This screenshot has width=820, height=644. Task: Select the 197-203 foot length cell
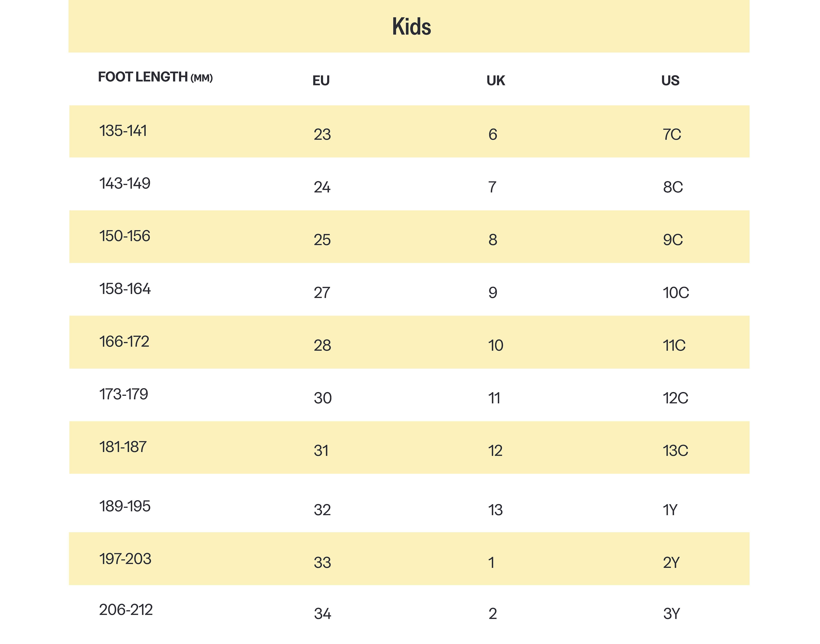pyautogui.click(x=125, y=559)
